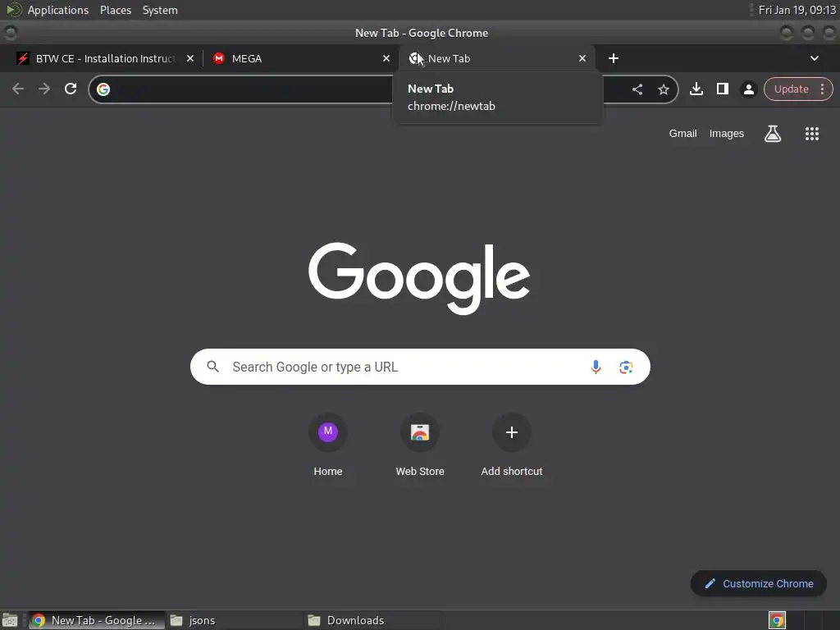Click Add shortcut plus button
The width and height of the screenshot is (840, 630).
[x=512, y=431]
